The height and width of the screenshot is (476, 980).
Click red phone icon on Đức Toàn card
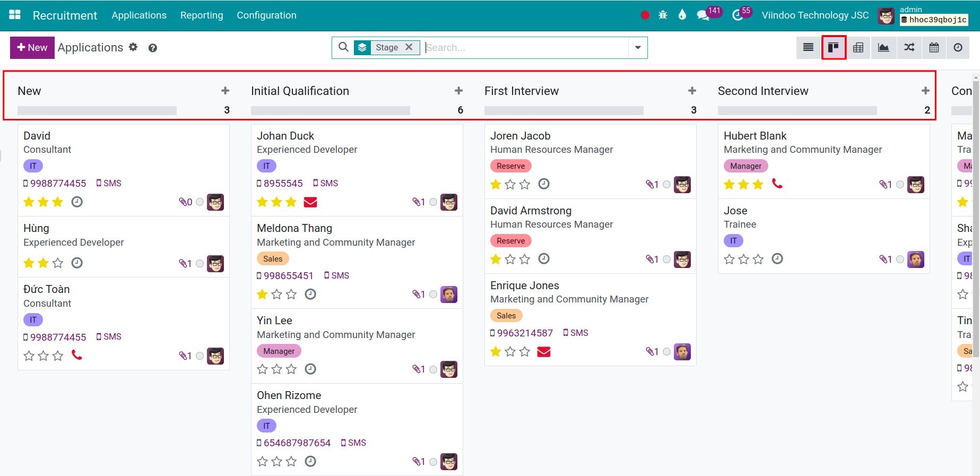tap(77, 355)
